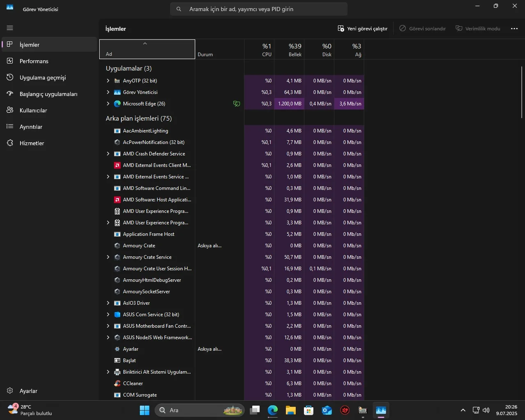Expand the AnyOTP (32 bit) entry
Image resolution: width=525 pixels, height=420 pixels.
tap(108, 81)
